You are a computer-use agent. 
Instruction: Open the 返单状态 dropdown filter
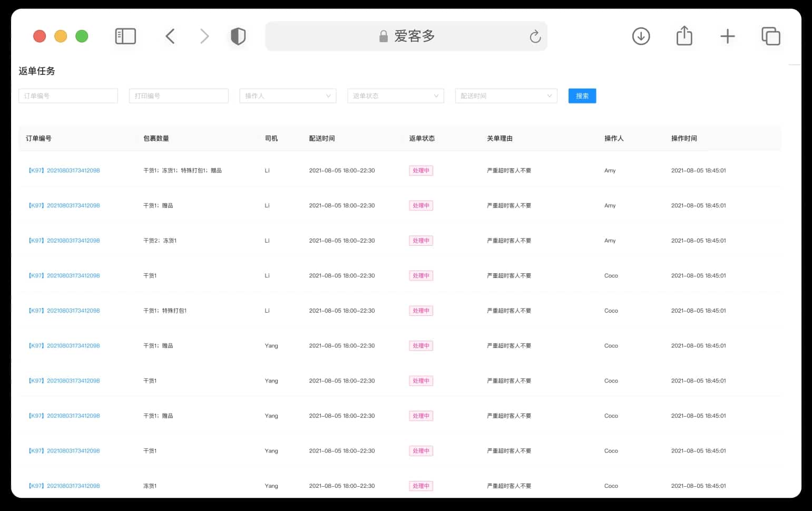coord(396,96)
